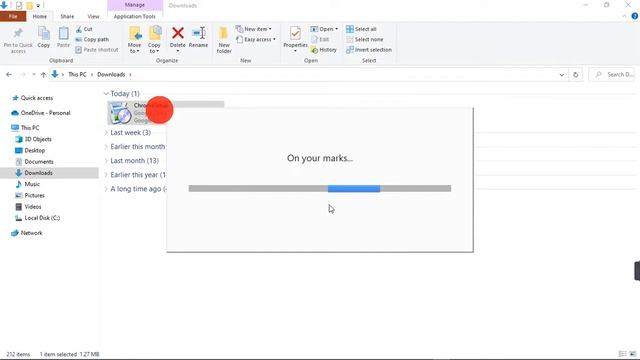
Task: Switch to the View tab
Action: coord(93,16)
